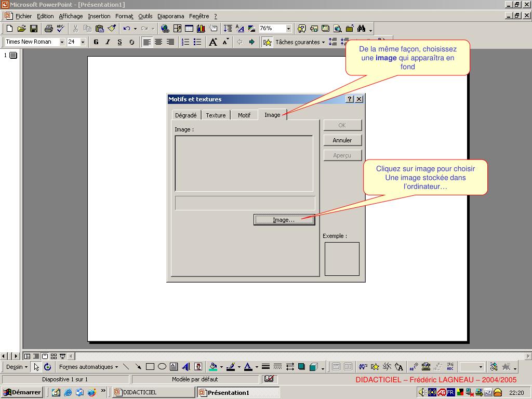This screenshot has width=532, height=399.
Task: Switch to the Dégradé tab
Action: click(x=186, y=115)
